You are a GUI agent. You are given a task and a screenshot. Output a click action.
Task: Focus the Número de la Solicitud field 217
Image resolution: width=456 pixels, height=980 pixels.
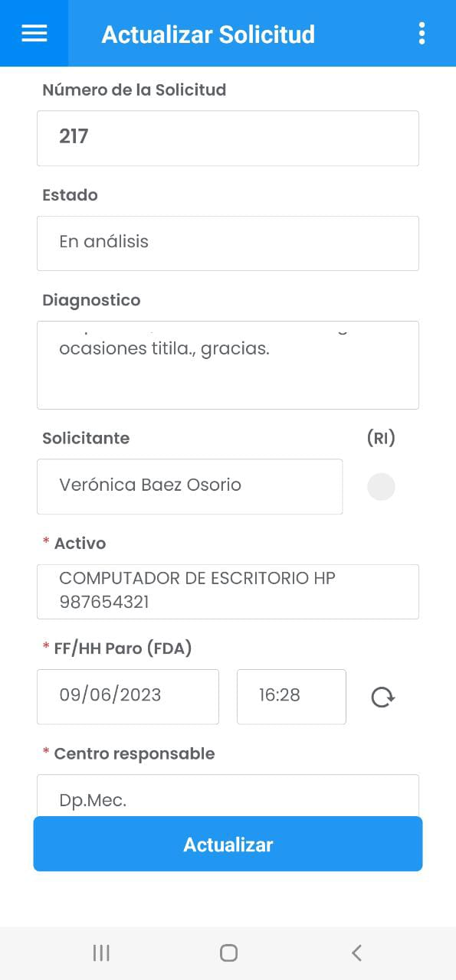click(228, 138)
